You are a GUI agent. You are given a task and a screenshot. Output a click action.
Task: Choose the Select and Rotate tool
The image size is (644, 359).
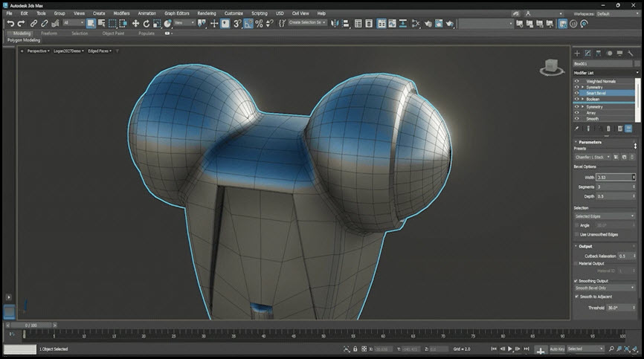pyautogui.click(x=146, y=23)
